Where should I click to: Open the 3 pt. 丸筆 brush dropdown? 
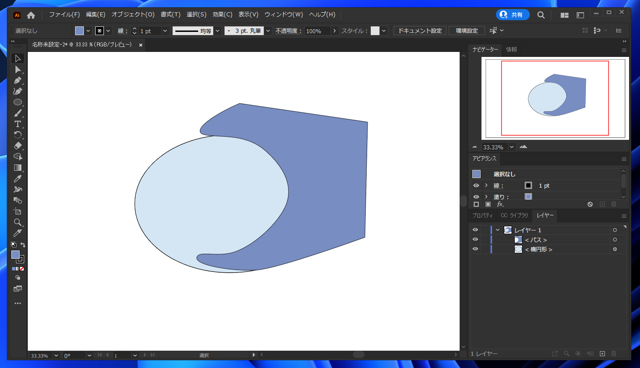click(x=268, y=31)
